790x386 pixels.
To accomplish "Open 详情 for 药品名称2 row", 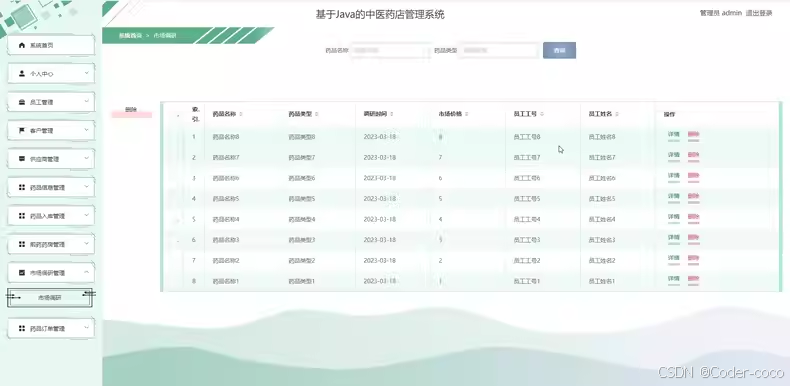I will tap(674, 259).
